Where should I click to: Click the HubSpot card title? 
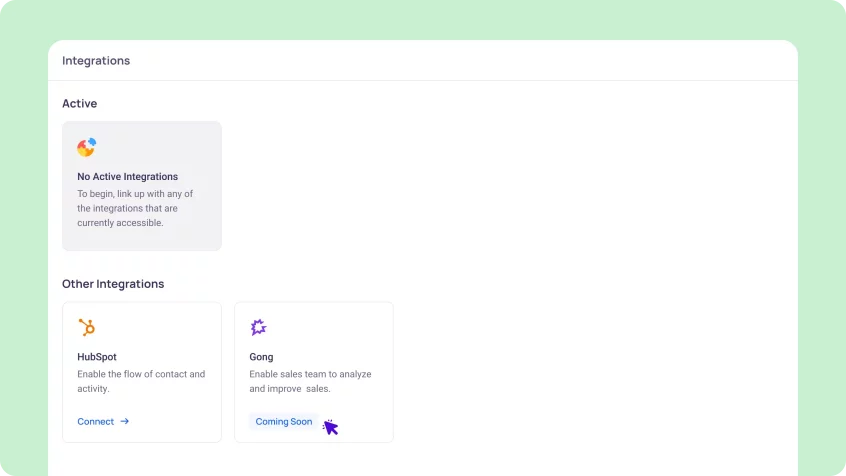click(97, 357)
